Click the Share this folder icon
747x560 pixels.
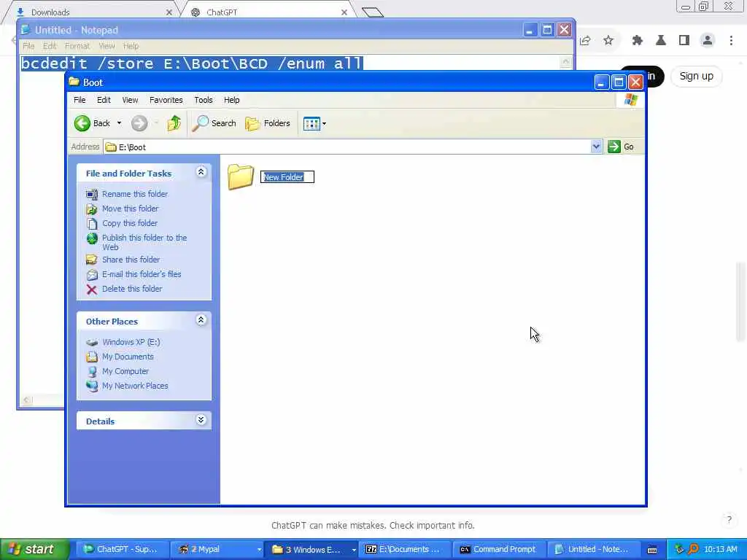coord(92,260)
